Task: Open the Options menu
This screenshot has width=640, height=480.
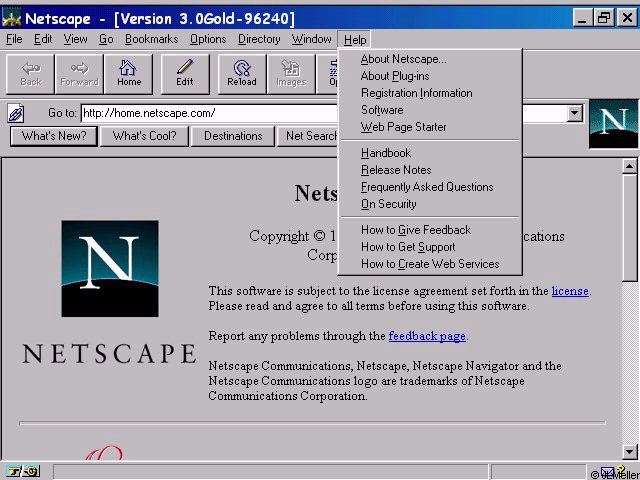Action: coord(208,39)
